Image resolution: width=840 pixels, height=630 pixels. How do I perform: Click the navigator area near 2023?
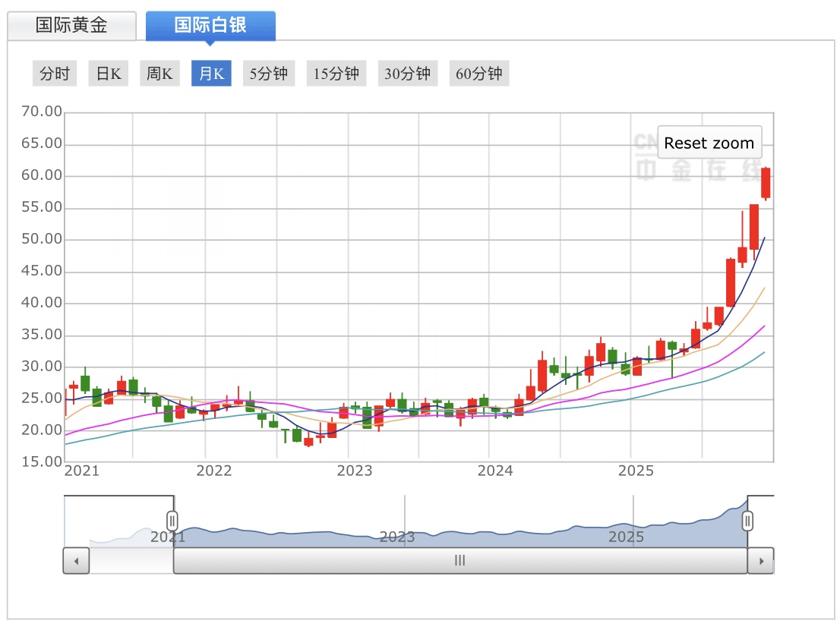[x=397, y=531]
